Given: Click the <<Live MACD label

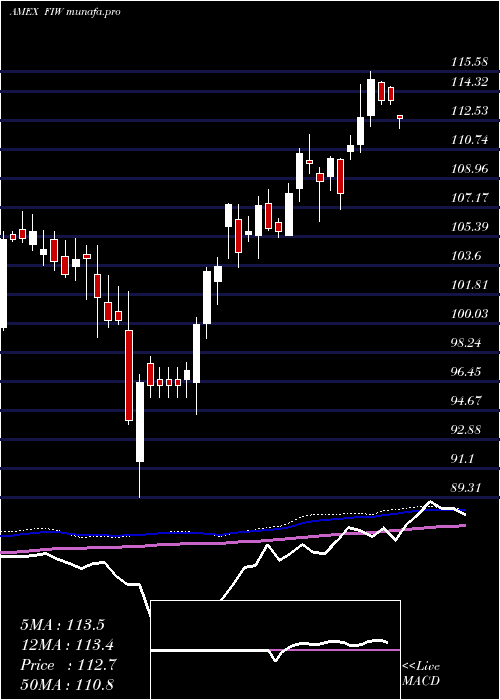Looking at the screenshot, I should (421, 674).
